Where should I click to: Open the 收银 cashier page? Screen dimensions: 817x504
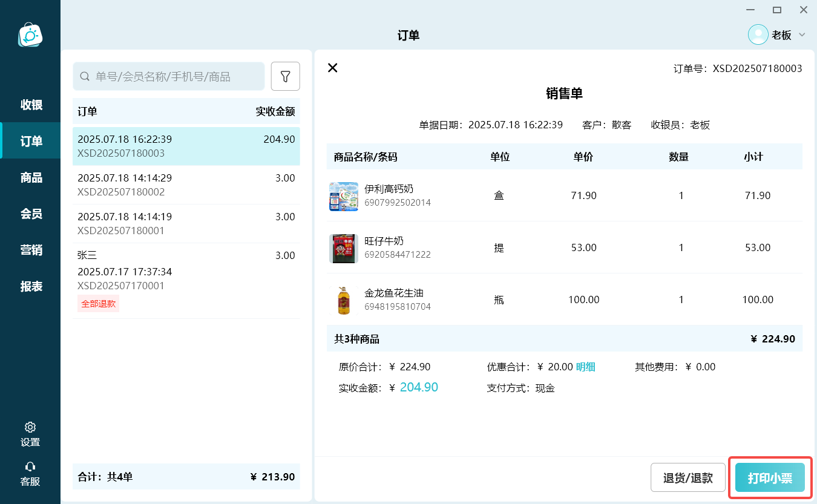tap(31, 105)
